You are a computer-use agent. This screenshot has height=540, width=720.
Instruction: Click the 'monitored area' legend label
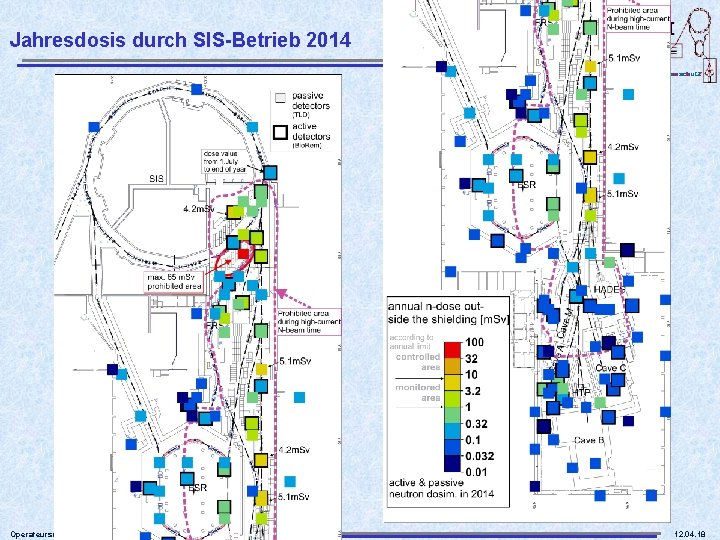click(418, 393)
